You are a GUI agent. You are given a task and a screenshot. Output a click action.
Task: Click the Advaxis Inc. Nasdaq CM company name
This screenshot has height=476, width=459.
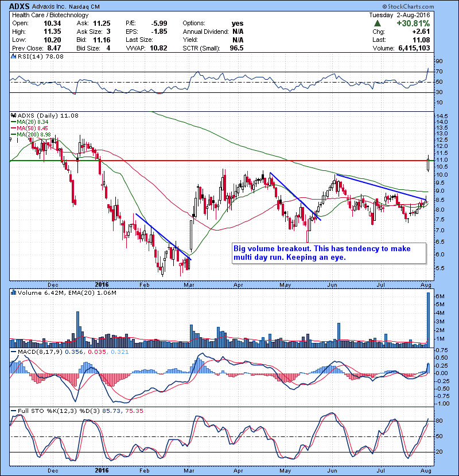(66, 6)
